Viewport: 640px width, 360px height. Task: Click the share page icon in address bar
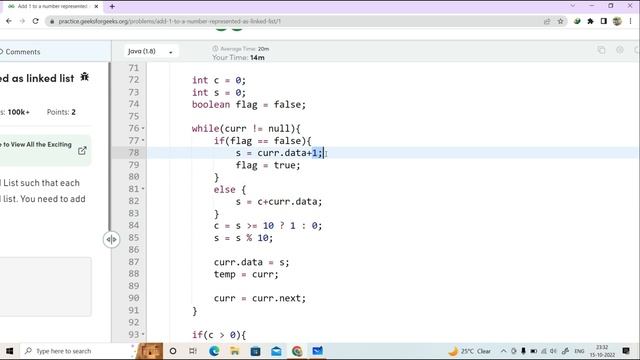(x=547, y=21)
